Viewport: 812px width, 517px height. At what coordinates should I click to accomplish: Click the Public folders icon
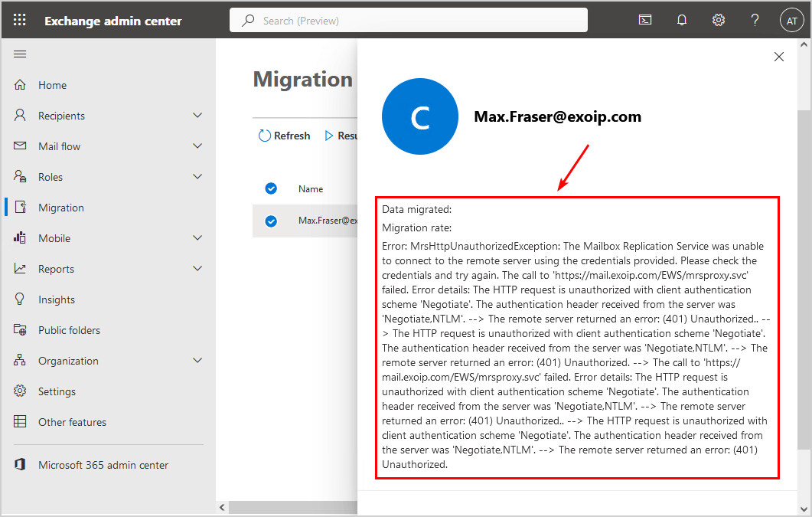click(20, 329)
